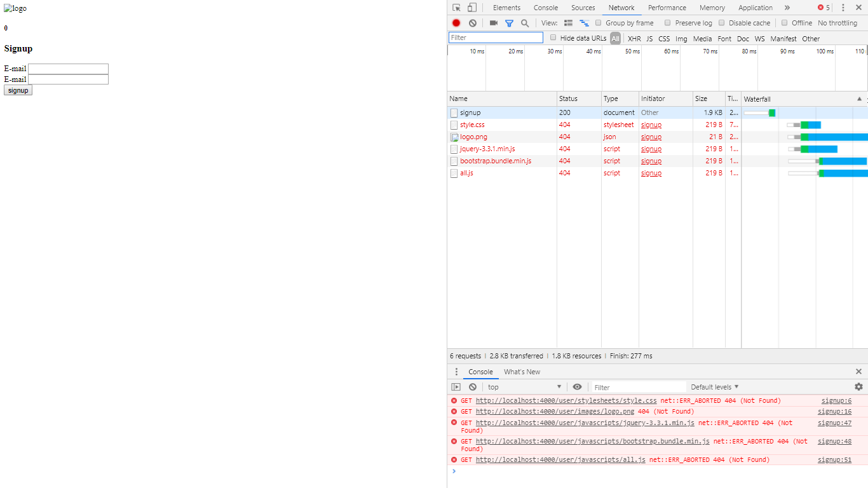Screen dimensions: 868x488
Task: Open the No throttling dropdown
Action: pos(837,22)
